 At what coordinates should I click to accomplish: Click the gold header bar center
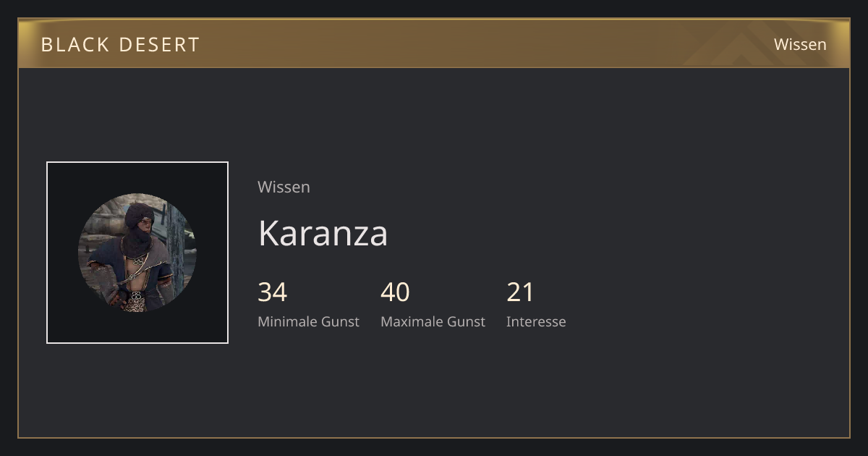click(x=434, y=43)
